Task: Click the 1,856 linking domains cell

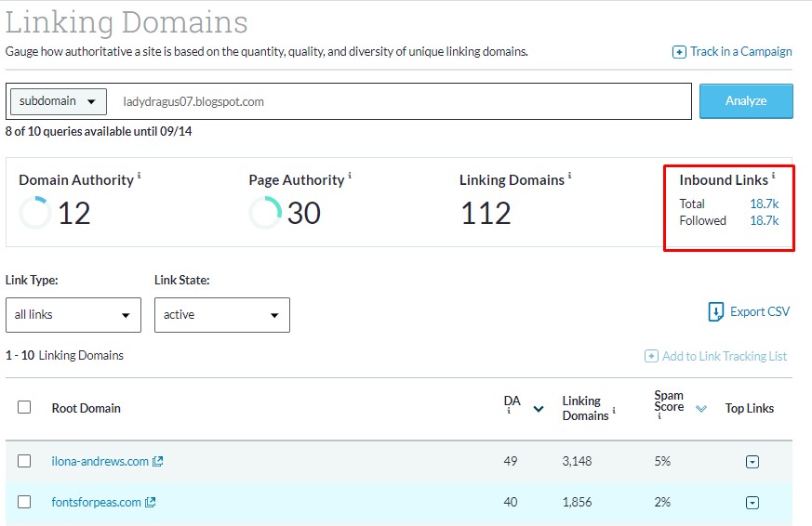Action: (x=577, y=502)
